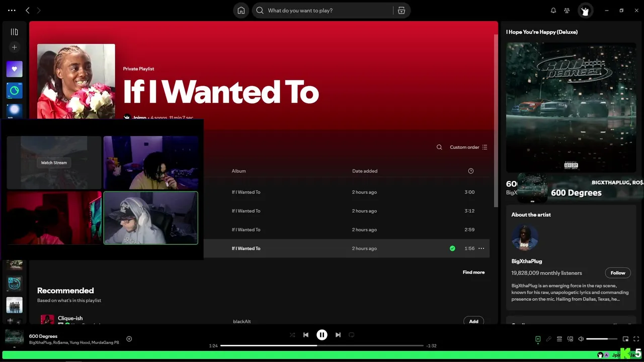This screenshot has width=644, height=362.
Task: Open the mini player
Action: [x=625, y=339]
